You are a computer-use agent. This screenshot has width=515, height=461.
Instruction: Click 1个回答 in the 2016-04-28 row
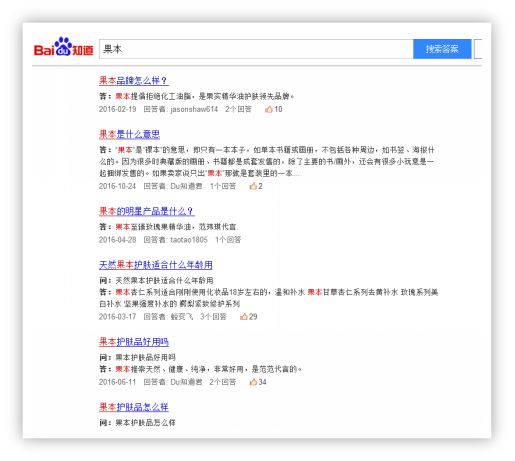click(228, 240)
